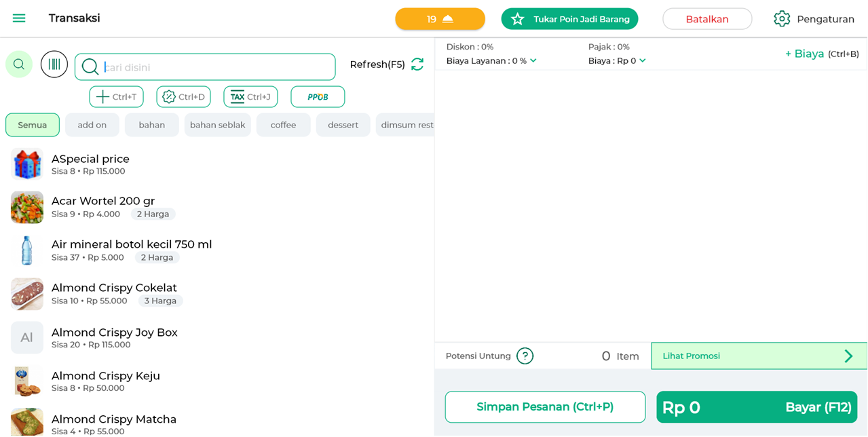Click Simpan Pesanan button
Viewport: 868px width, 437px height.
tap(545, 407)
